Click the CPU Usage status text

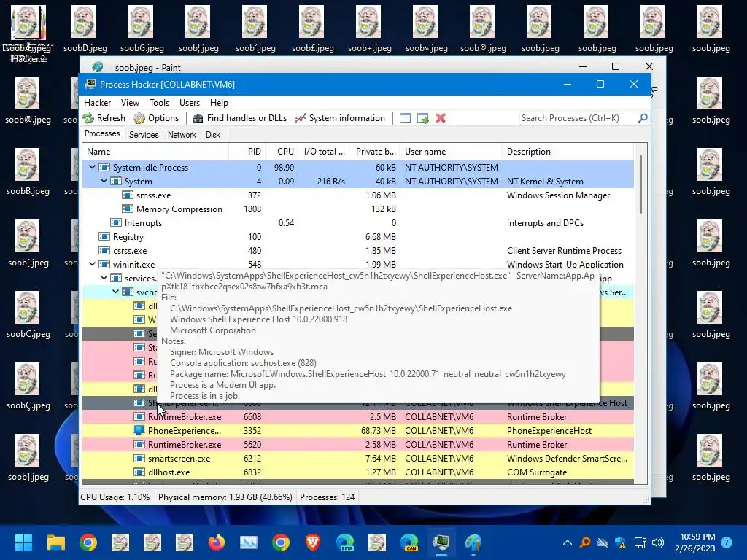click(115, 497)
